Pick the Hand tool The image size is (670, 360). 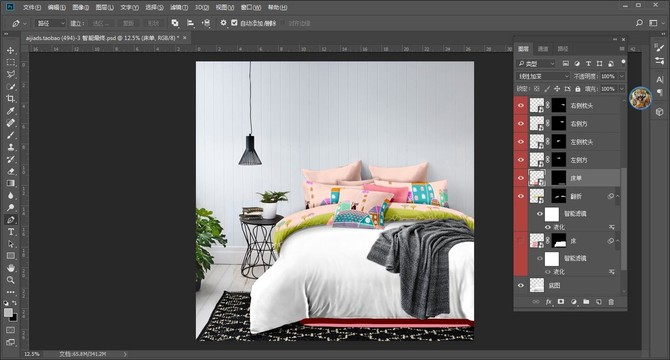(11, 268)
